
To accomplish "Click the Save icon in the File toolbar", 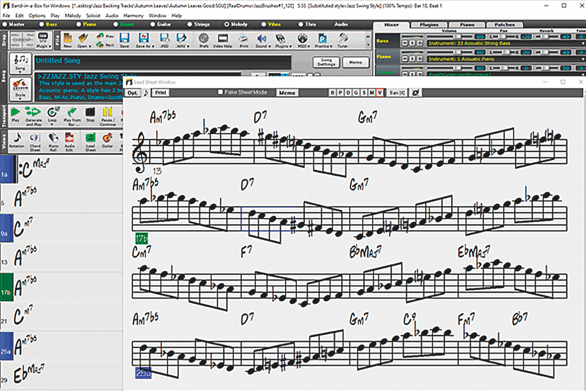I will pos(125,40).
